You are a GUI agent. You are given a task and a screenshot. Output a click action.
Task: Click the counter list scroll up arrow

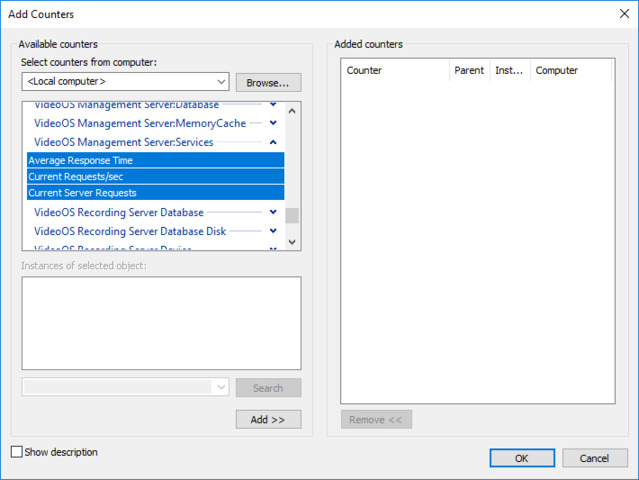[x=292, y=110]
